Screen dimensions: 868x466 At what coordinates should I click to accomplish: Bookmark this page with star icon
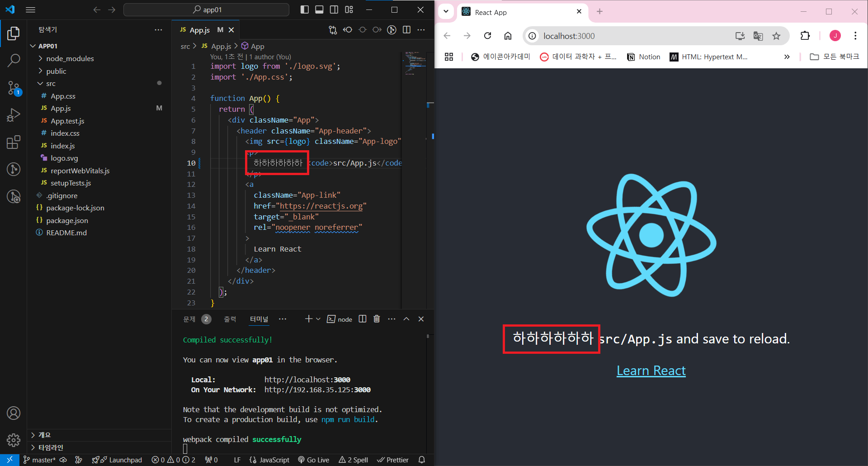[776, 36]
